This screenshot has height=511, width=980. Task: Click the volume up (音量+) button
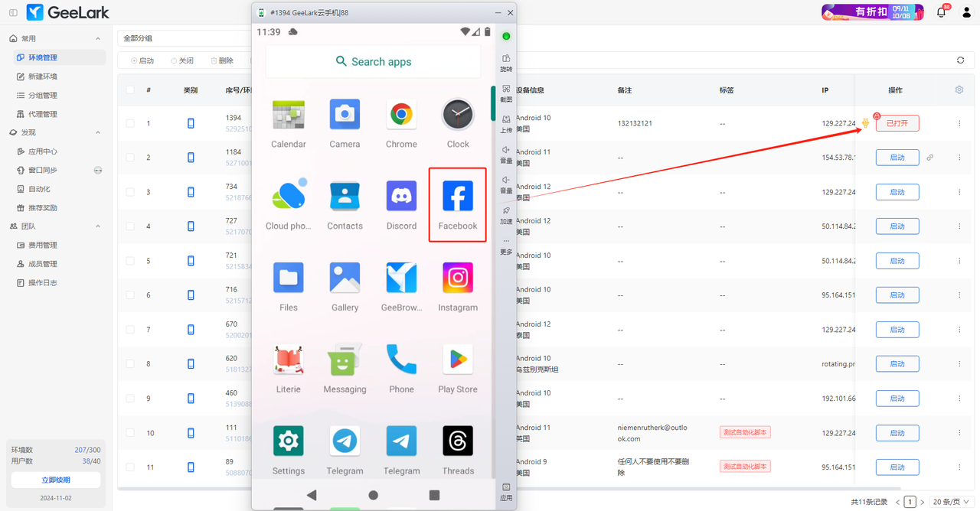pyautogui.click(x=506, y=155)
